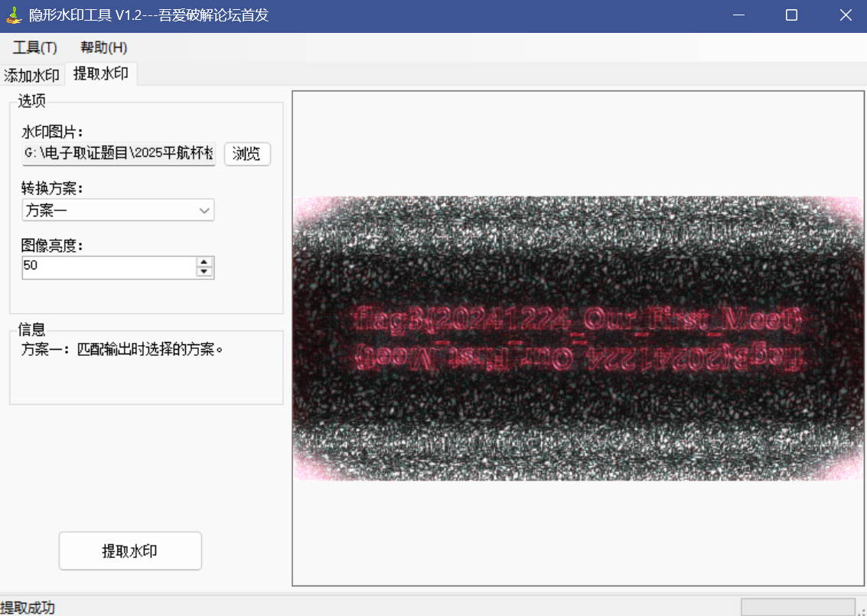Switch to the 添加水印 tab
Screen dimensions: 867x616
[x=32, y=75]
